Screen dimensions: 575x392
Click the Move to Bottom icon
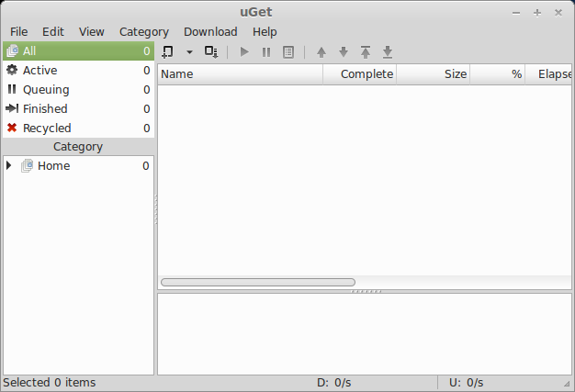point(388,52)
